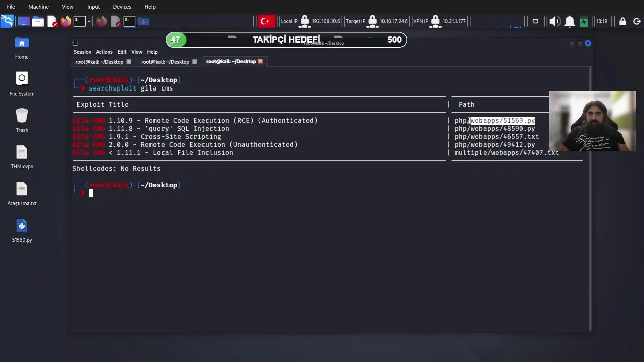
Task: Select the THM.ovpn desktop file
Action: pyautogui.click(x=22, y=157)
